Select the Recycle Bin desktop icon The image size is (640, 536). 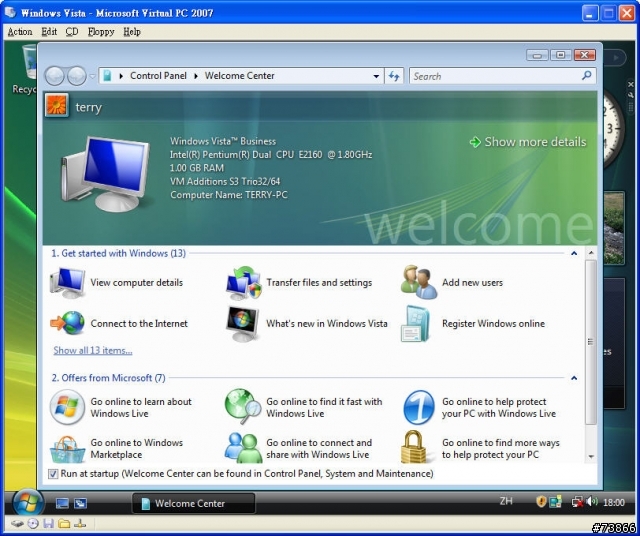25,69
